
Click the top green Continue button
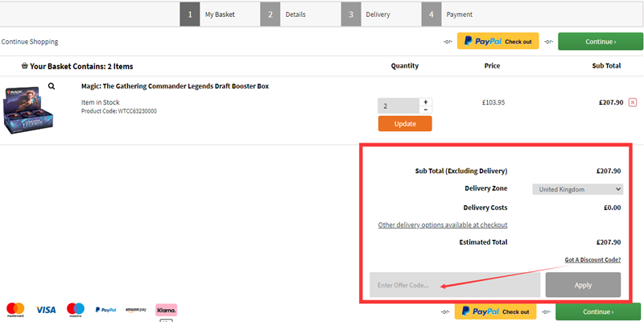coord(600,42)
